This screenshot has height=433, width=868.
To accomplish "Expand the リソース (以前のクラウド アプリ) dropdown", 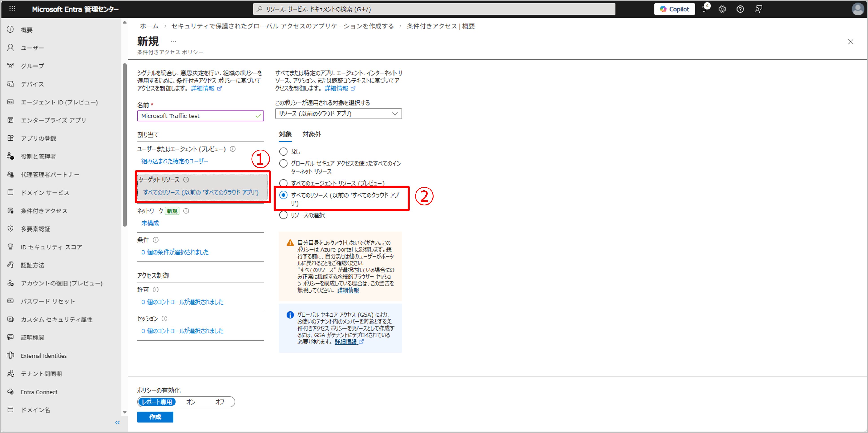I will click(x=338, y=114).
